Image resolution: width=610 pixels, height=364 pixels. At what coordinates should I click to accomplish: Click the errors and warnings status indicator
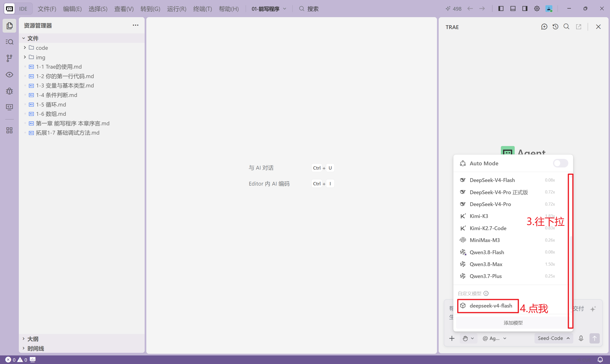16,359
